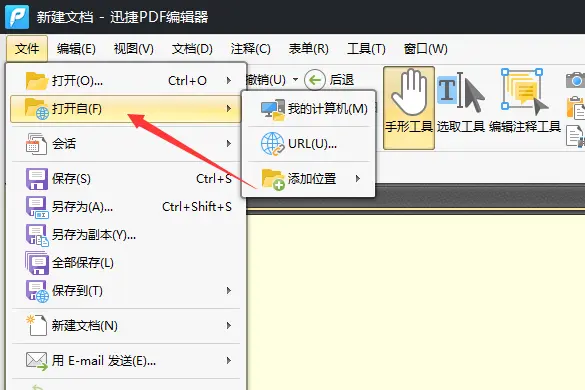Click the 另存为副本(Y) icon
This screenshot has height=390, width=585.
coord(37,235)
